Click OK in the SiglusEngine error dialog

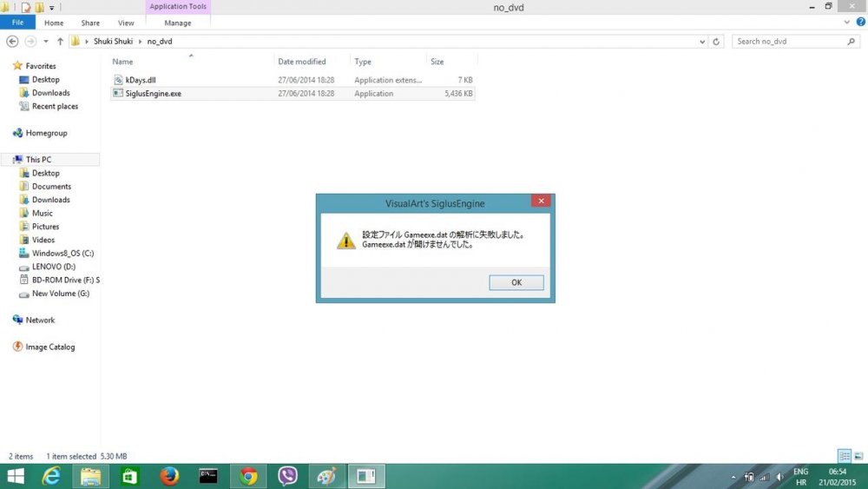coord(516,282)
